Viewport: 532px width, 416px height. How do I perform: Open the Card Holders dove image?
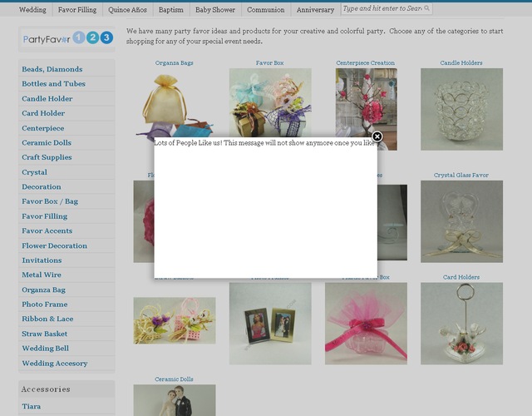tap(462, 324)
